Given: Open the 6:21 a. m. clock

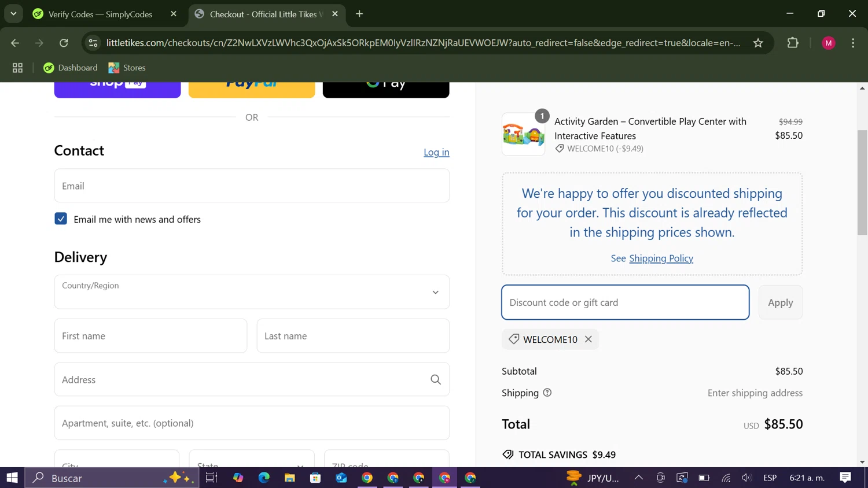Looking at the screenshot, I should tap(807, 478).
